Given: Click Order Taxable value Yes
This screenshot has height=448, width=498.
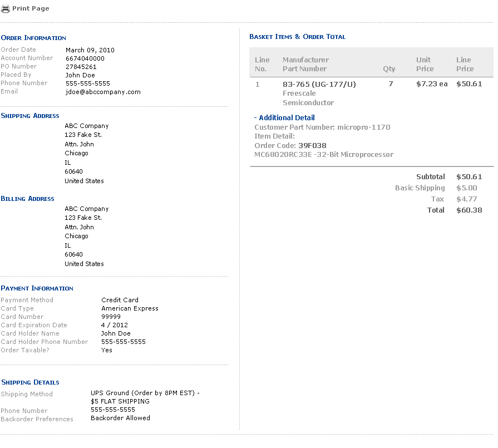Looking at the screenshot, I should click(x=106, y=350).
